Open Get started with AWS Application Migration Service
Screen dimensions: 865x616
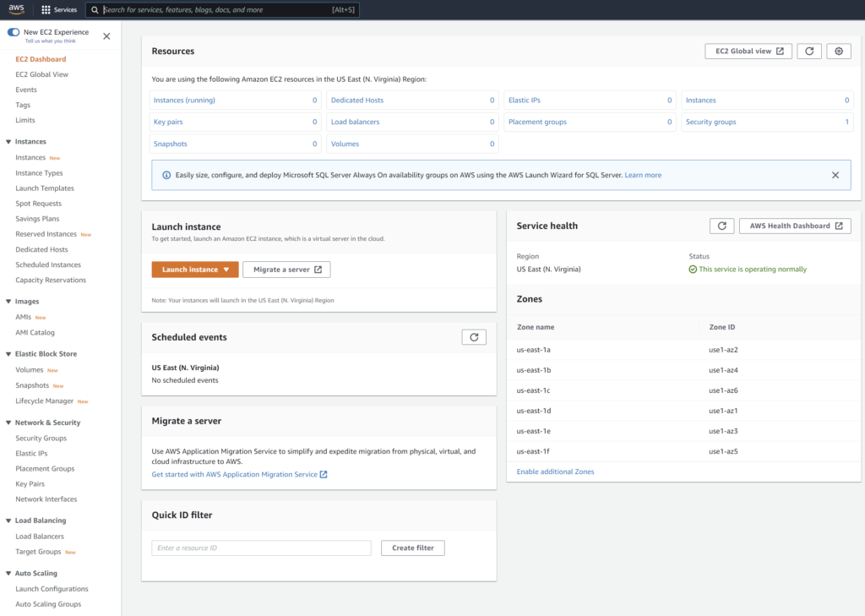tap(239, 474)
